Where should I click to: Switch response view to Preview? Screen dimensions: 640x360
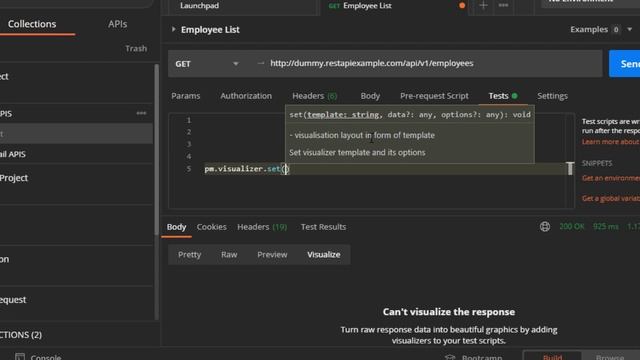(x=272, y=255)
